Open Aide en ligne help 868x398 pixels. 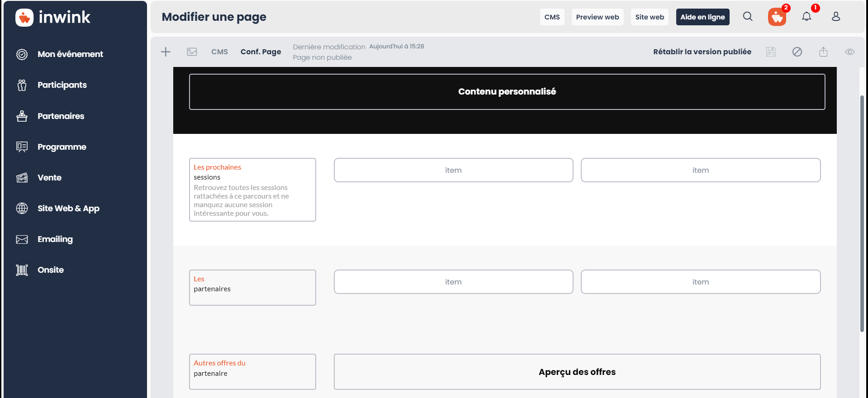click(x=702, y=17)
